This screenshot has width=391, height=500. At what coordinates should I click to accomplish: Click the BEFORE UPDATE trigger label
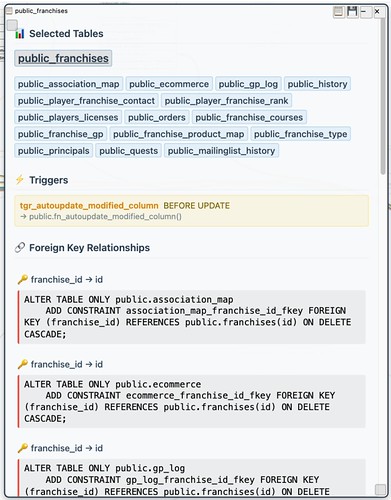click(x=196, y=206)
